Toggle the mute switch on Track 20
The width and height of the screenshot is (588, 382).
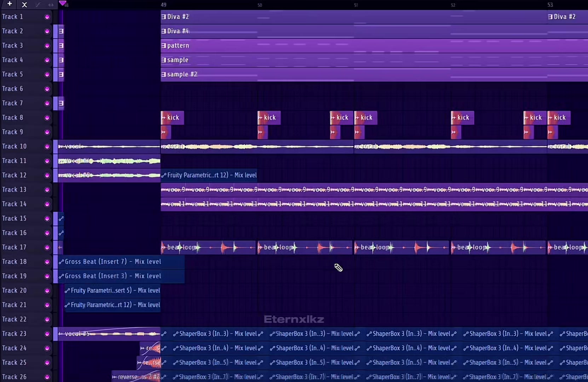47,291
